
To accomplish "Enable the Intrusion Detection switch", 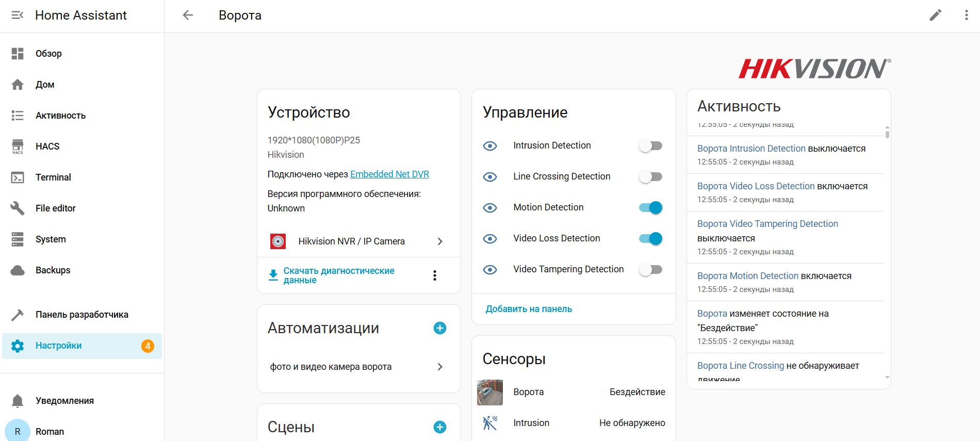I will click(x=650, y=146).
